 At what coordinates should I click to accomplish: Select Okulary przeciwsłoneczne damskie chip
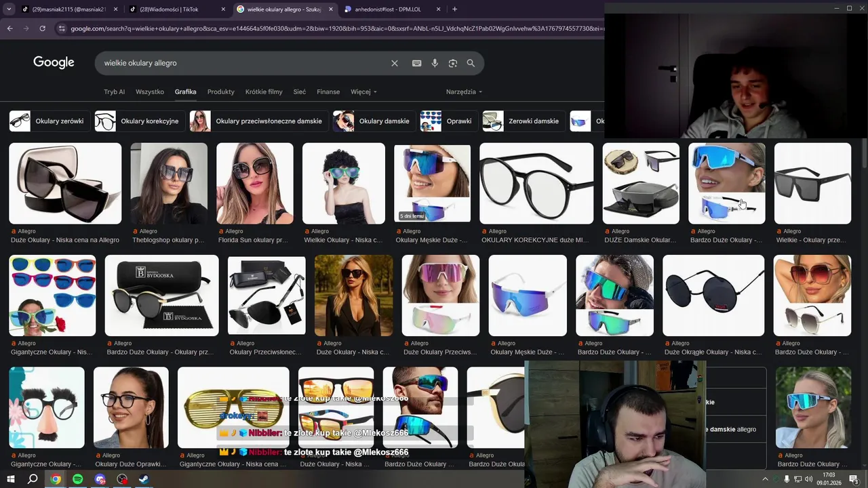click(258, 121)
